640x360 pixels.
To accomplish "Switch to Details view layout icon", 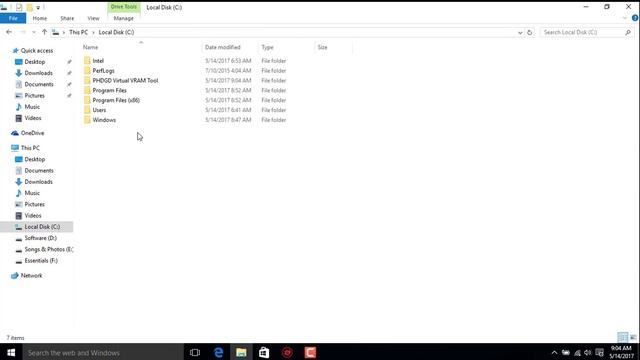I will 622,337.
